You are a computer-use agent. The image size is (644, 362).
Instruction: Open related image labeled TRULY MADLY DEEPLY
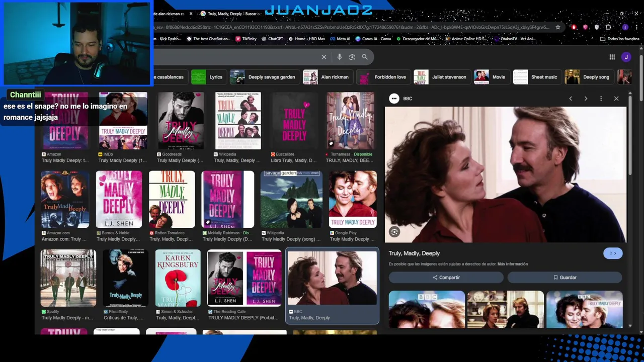584,309
